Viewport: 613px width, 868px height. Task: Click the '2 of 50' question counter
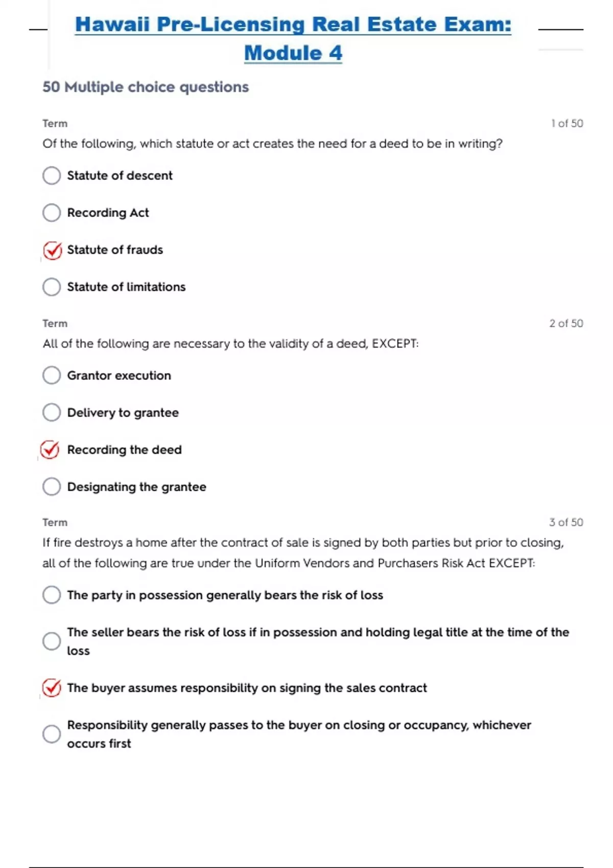[x=566, y=323]
